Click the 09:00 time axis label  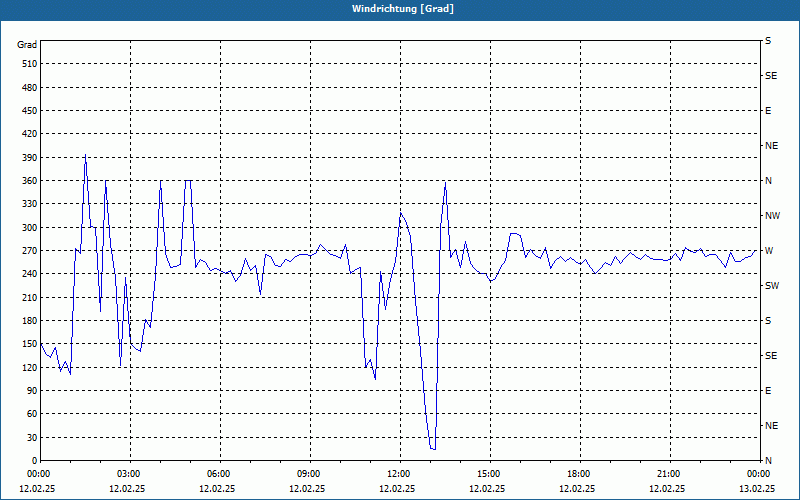pos(307,474)
